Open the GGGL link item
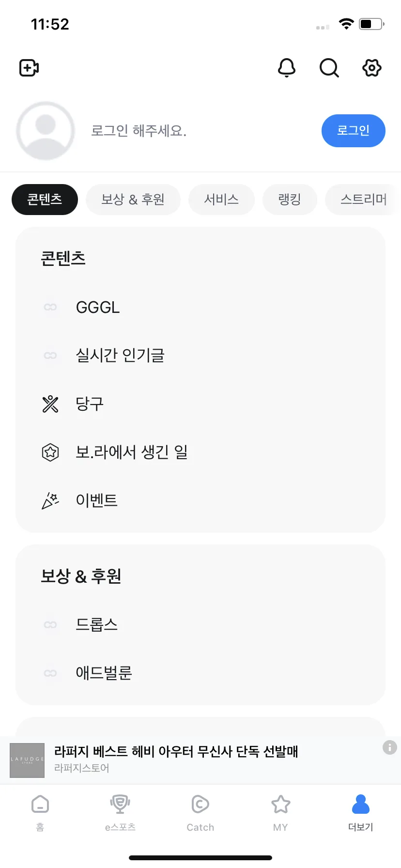 pos(200,307)
